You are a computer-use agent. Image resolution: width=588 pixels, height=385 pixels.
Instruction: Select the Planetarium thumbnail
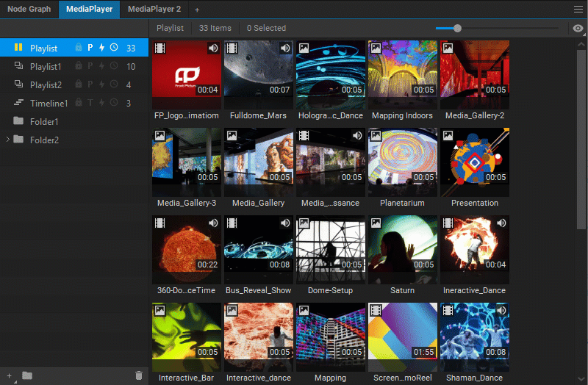(x=402, y=162)
